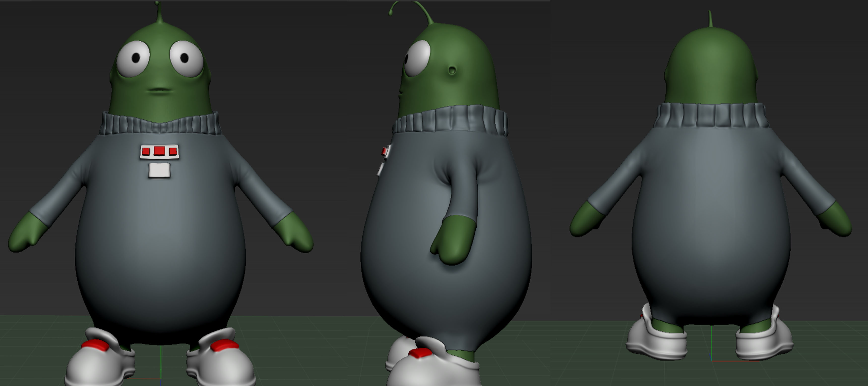
Task: Select the ribbed collar of the back-view alien
Action: (x=712, y=116)
